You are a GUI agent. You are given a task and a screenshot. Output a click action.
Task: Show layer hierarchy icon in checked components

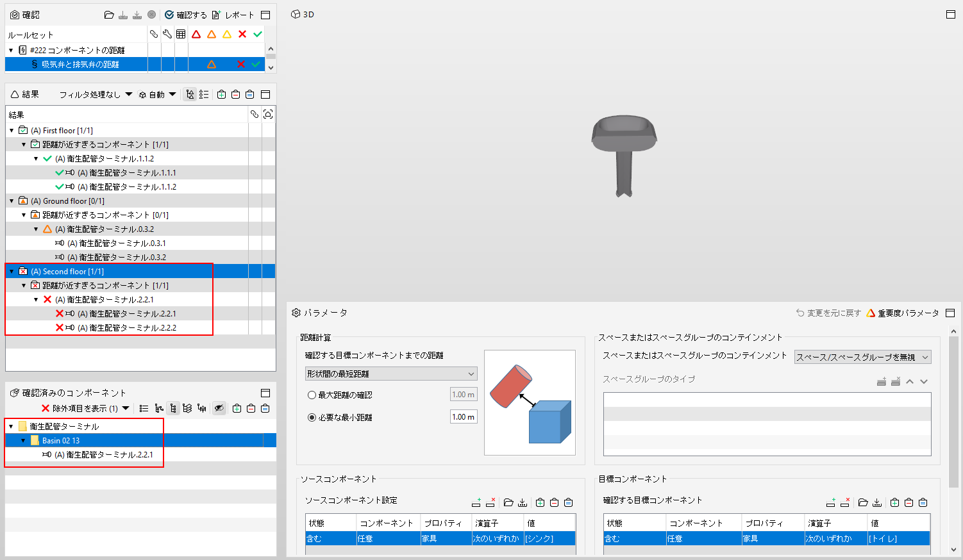pos(187,408)
